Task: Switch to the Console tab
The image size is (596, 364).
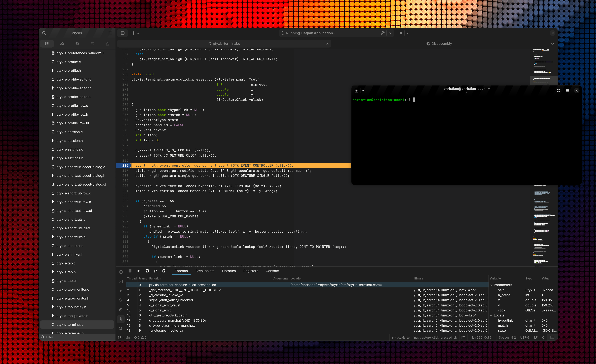Action: [x=272, y=271]
